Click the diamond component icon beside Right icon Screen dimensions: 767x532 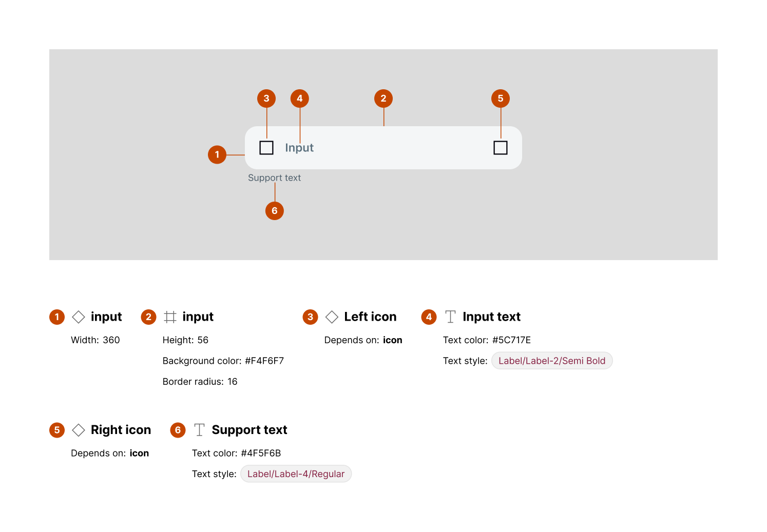tap(78, 430)
